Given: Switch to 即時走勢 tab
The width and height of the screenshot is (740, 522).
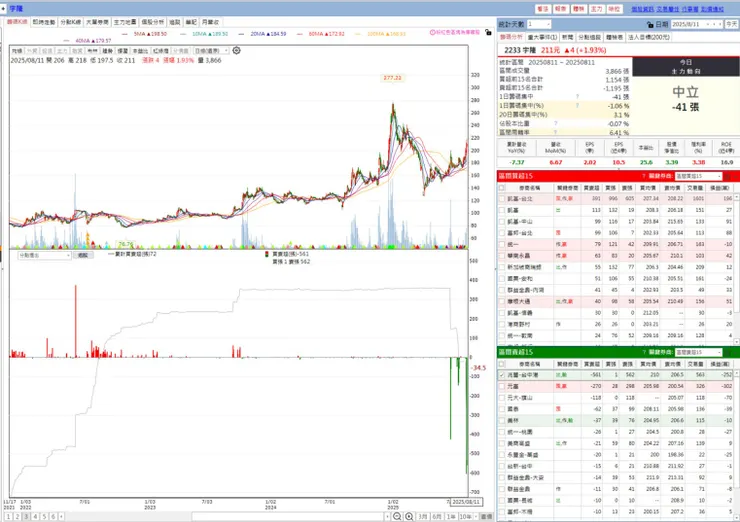Looking at the screenshot, I should 44,22.
